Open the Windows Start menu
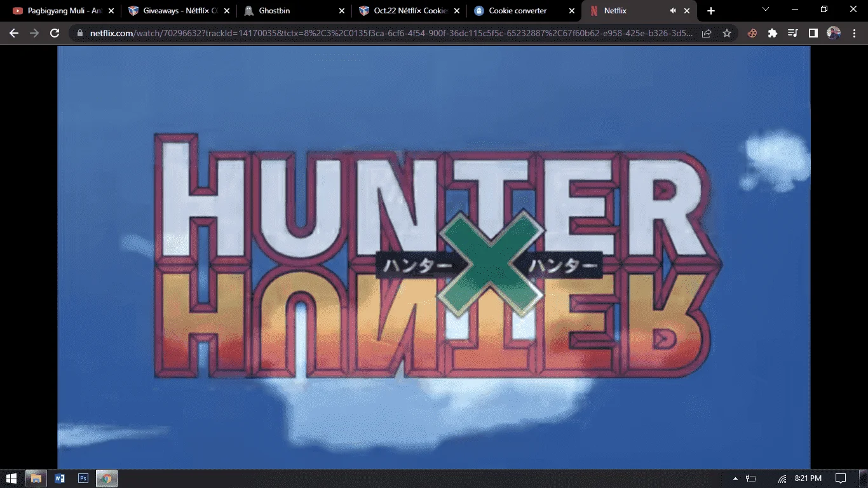This screenshot has height=488, width=868. [12, 478]
